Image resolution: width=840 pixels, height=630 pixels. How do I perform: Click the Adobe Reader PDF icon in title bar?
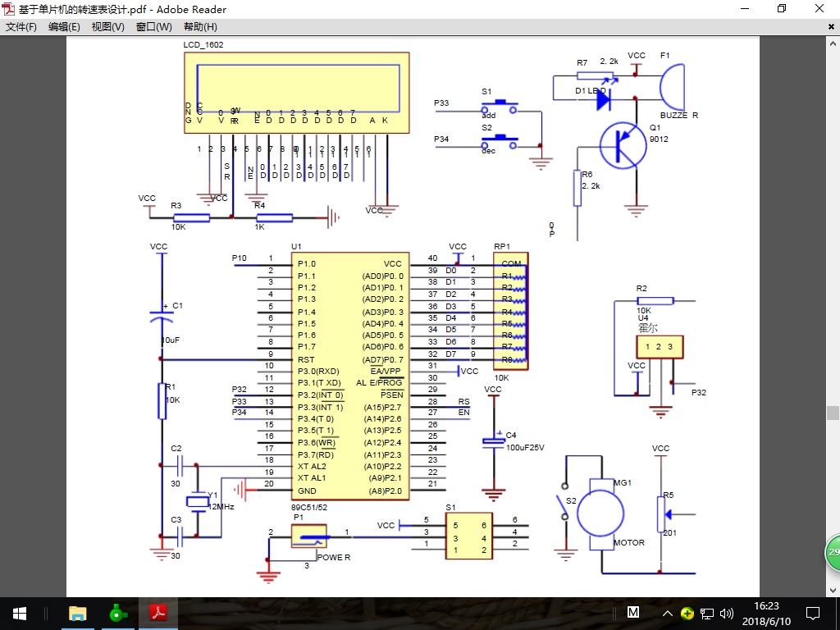[9, 9]
